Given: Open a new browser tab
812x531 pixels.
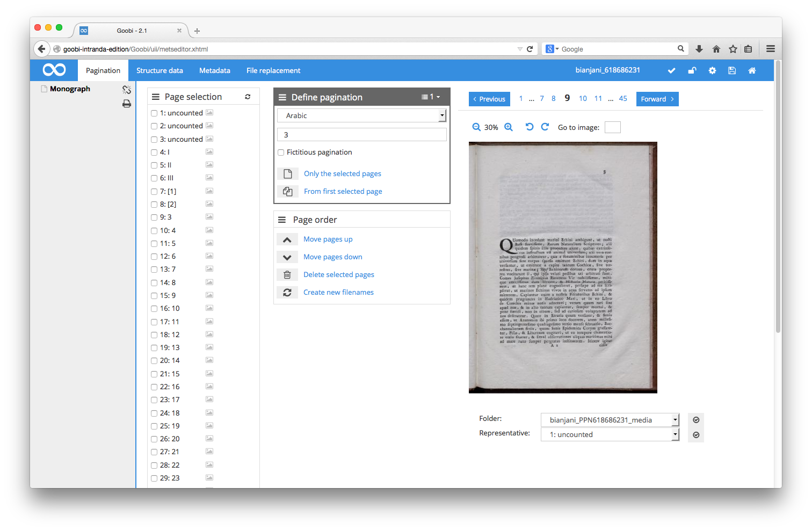Looking at the screenshot, I should click(x=197, y=31).
